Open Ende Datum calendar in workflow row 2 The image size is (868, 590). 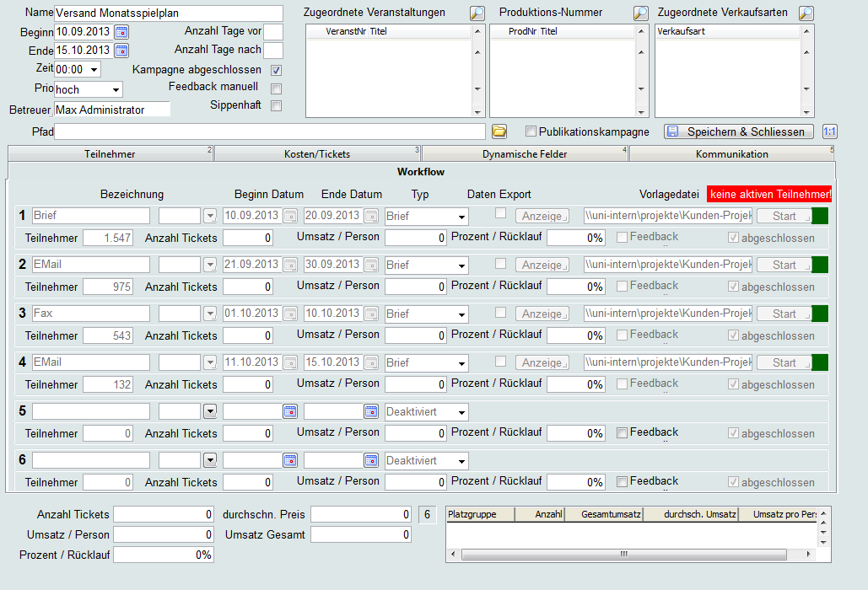point(371,265)
